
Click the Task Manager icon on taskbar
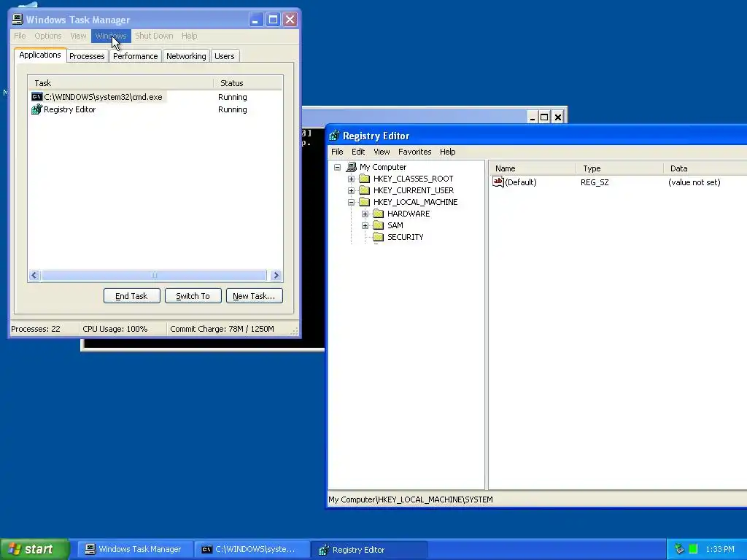tap(90, 549)
